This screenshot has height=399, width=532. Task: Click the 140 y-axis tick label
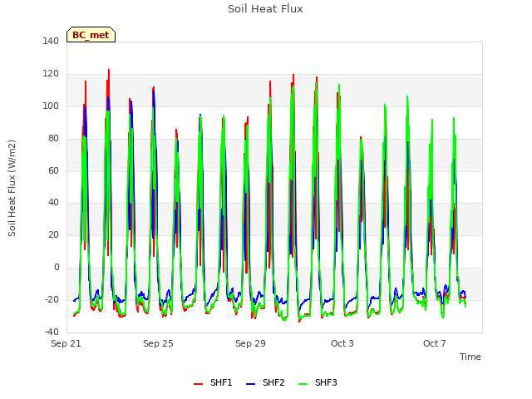(x=51, y=41)
